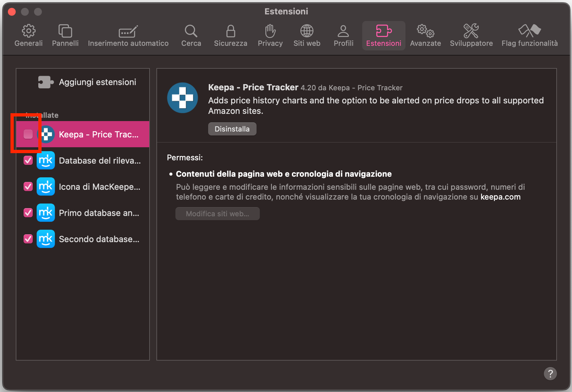This screenshot has height=392, width=572.
Task: Open the Siti web globe tab
Action: (307, 35)
